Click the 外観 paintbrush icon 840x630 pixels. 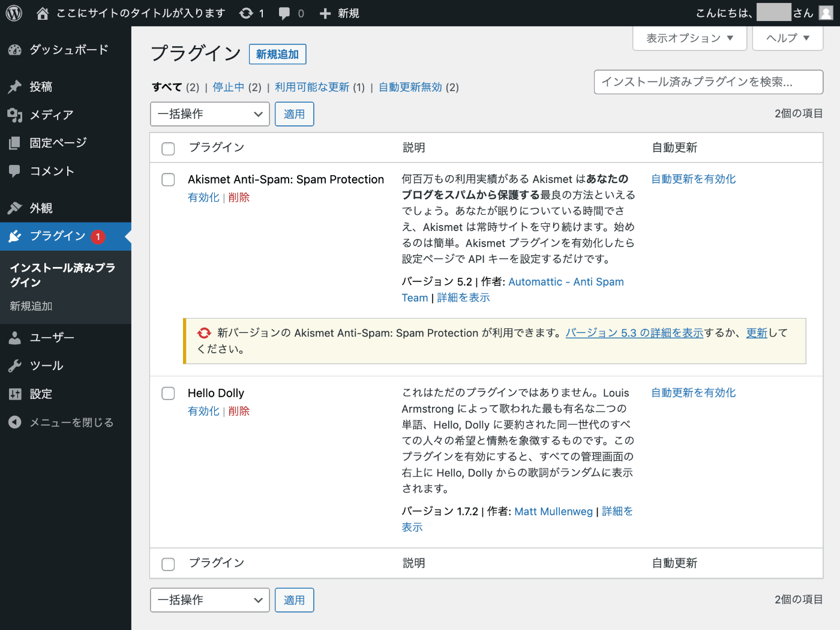tap(15, 208)
